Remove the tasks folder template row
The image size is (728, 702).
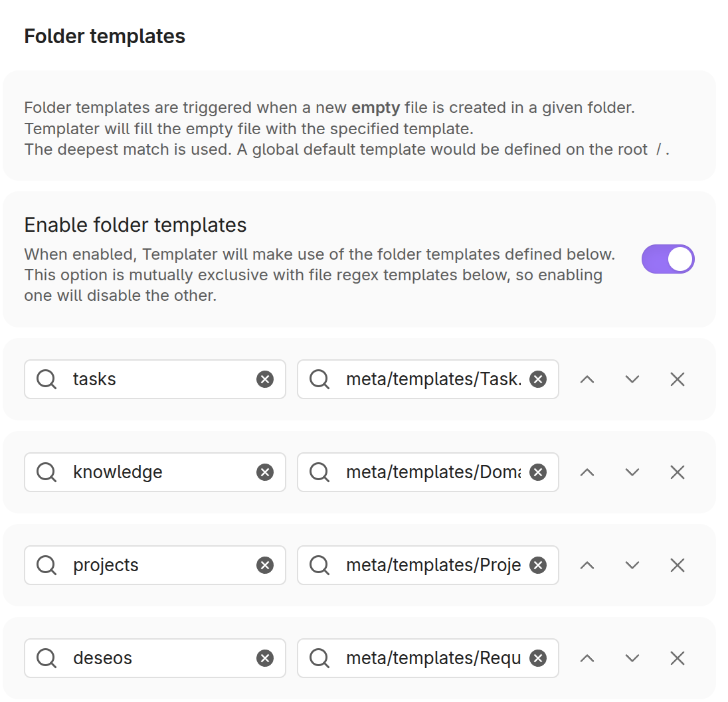pyautogui.click(x=677, y=379)
